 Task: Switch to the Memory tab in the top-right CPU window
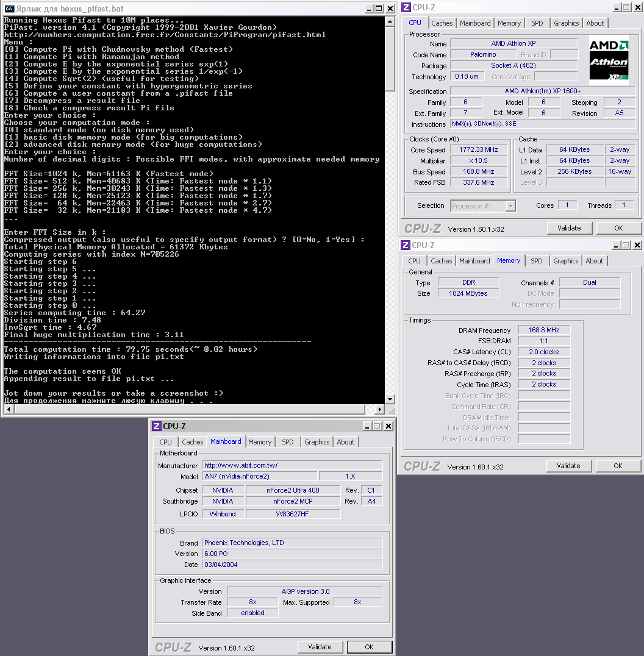coord(509,23)
